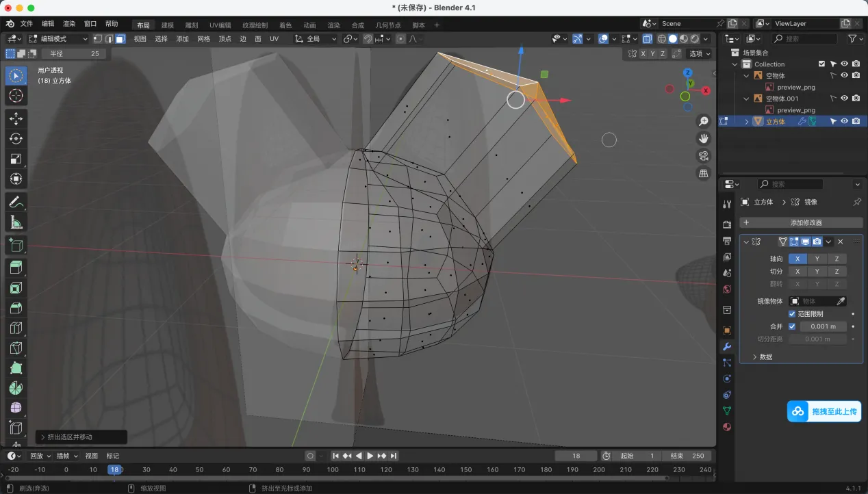This screenshot has height=494, width=868.
Task: Select the Rotate tool
Action: point(16,139)
